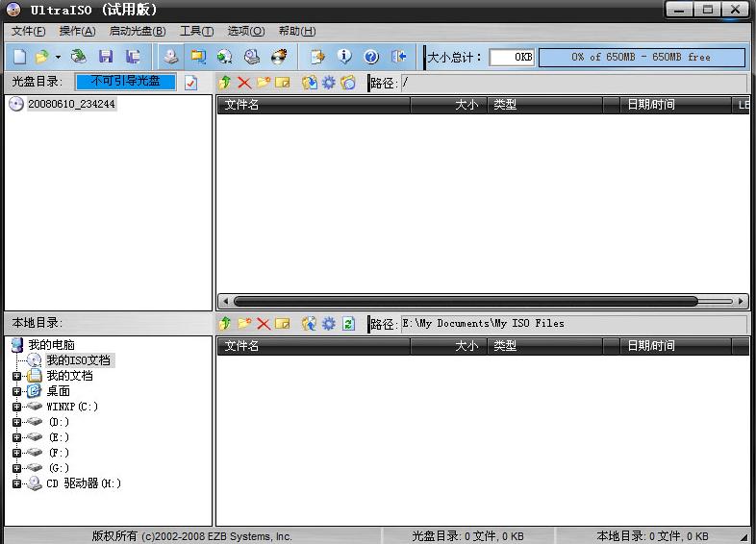Open the Help question mark icon
Viewport: 756px width, 544px height.
tap(371, 58)
